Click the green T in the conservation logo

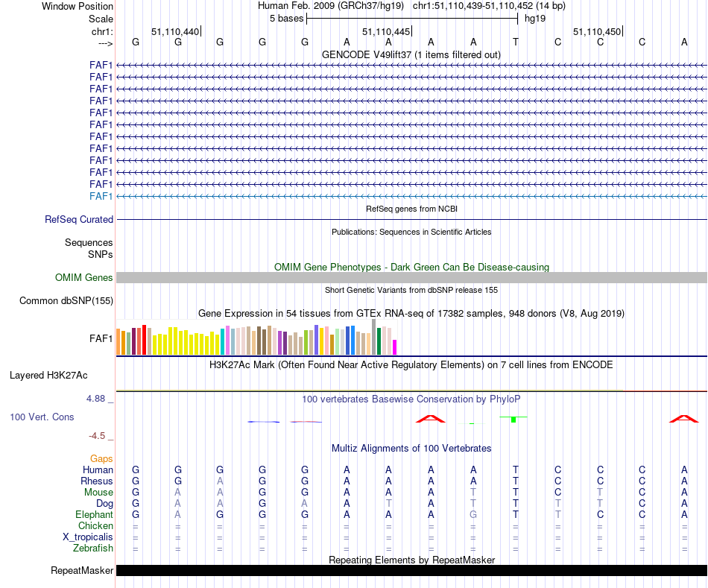(513, 420)
